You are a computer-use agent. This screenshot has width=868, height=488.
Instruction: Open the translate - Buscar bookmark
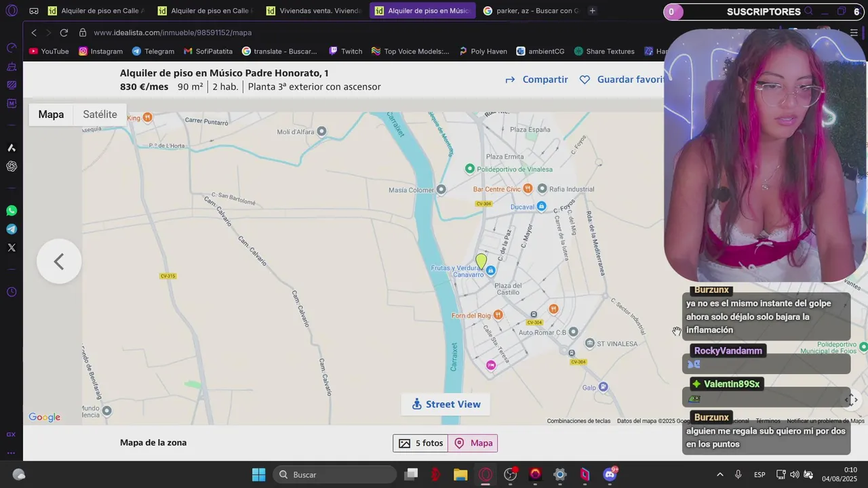[279, 52]
